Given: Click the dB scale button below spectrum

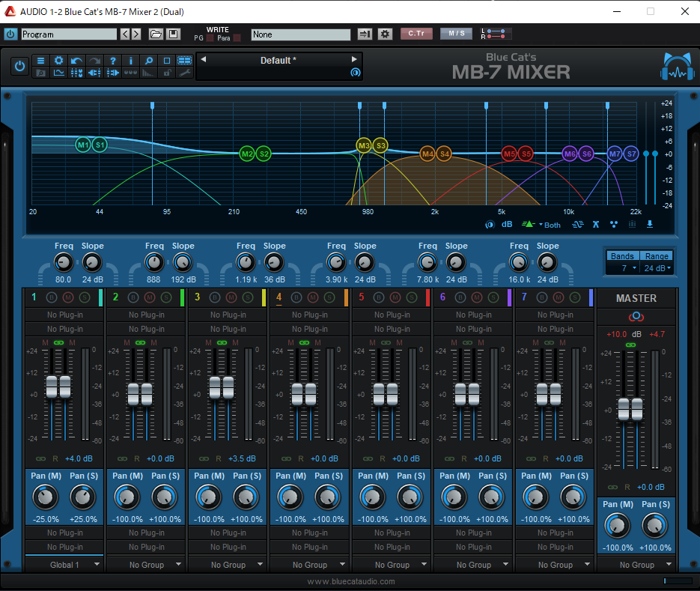Looking at the screenshot, I should click(507, 224).
